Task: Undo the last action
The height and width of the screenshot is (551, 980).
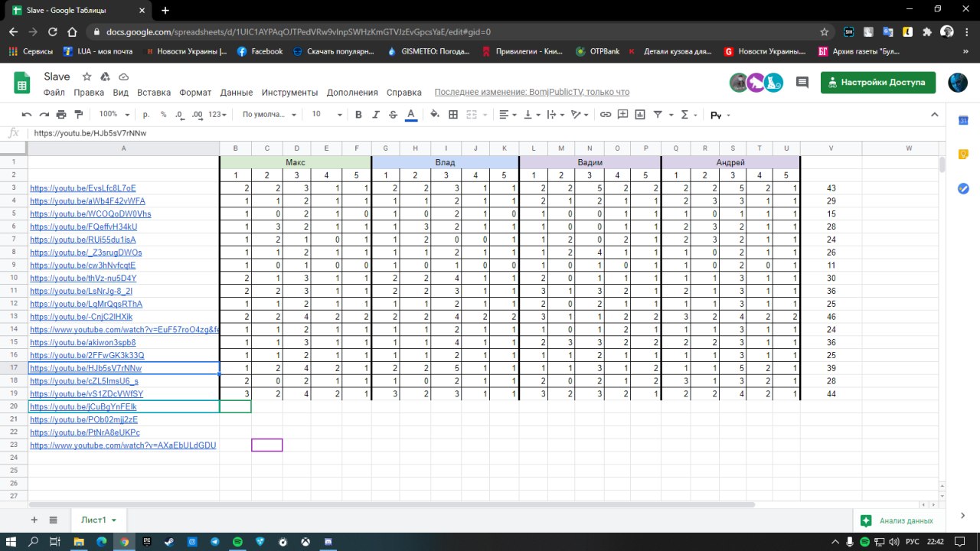Action: (27, 115)
